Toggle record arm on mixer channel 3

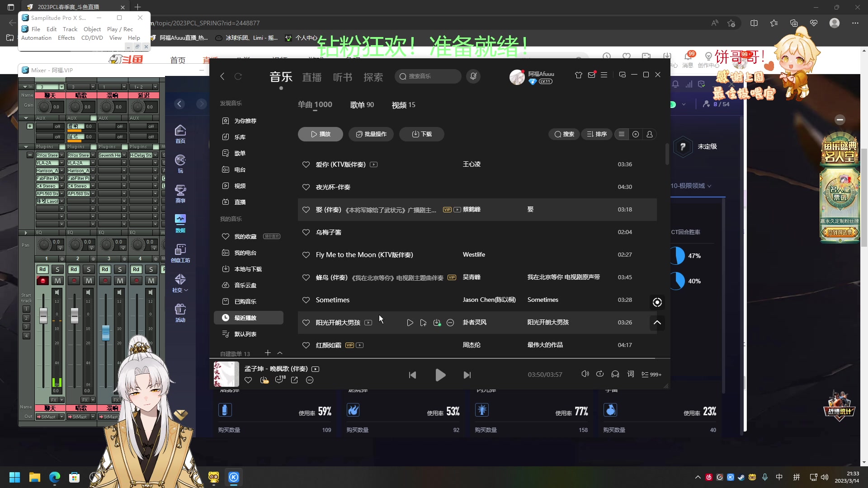click(x=105, y=281)
